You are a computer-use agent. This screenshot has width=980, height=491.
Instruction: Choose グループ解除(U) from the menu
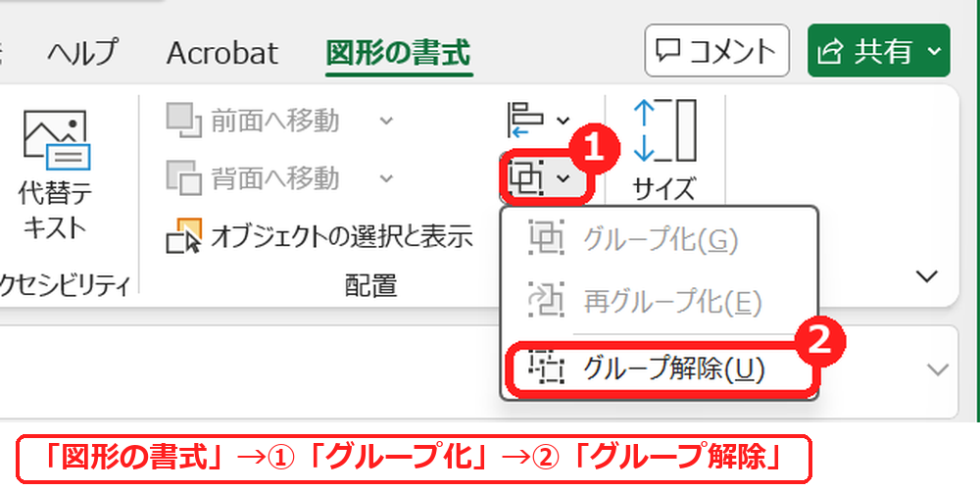[661, 369]
